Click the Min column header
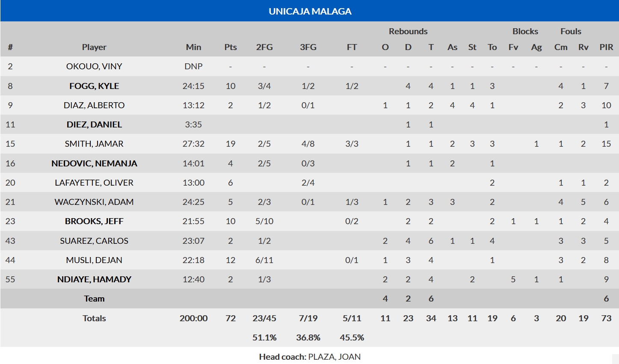This screenshot has height=364, width=619. tap(193, 47)
